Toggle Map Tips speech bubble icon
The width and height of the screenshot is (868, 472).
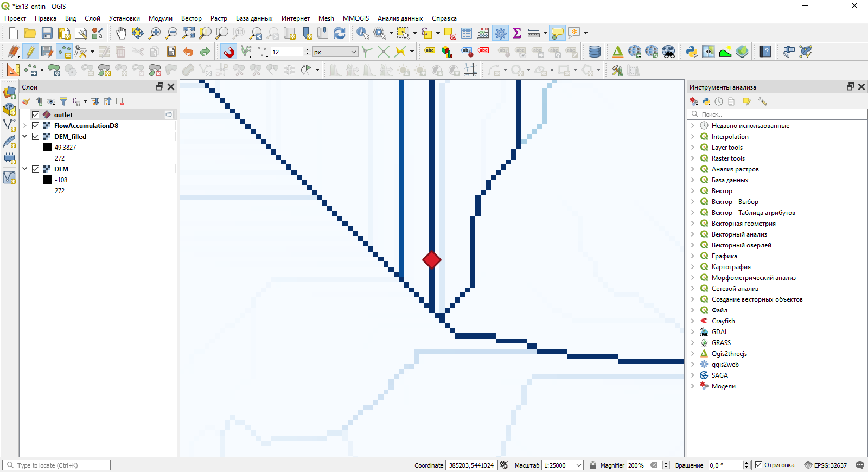pyautogui.click(x=557, y=33)
